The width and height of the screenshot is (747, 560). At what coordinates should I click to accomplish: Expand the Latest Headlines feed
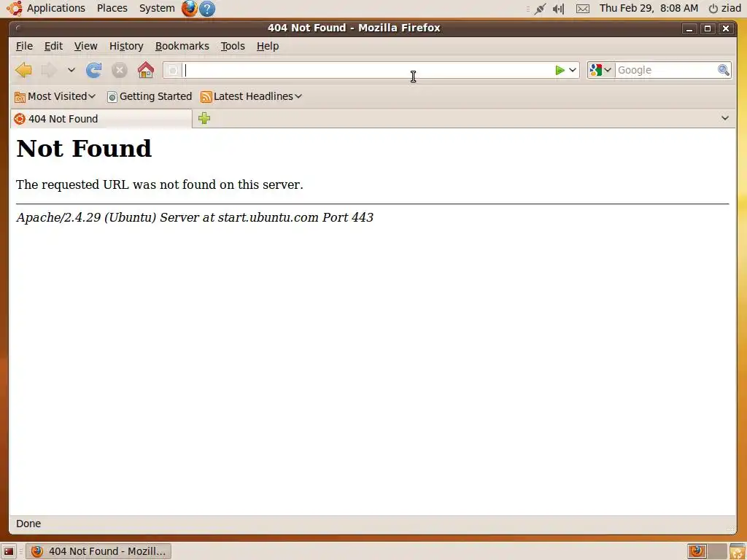coord(251,97)
